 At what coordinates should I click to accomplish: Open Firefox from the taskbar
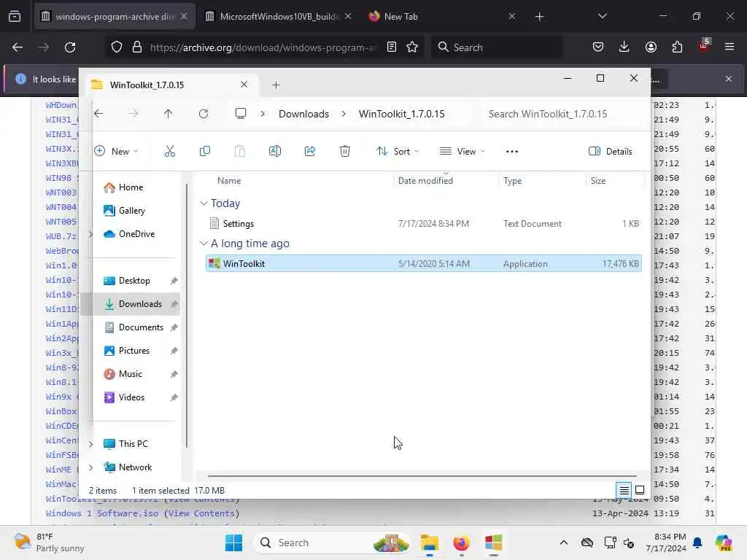[461, 542]
